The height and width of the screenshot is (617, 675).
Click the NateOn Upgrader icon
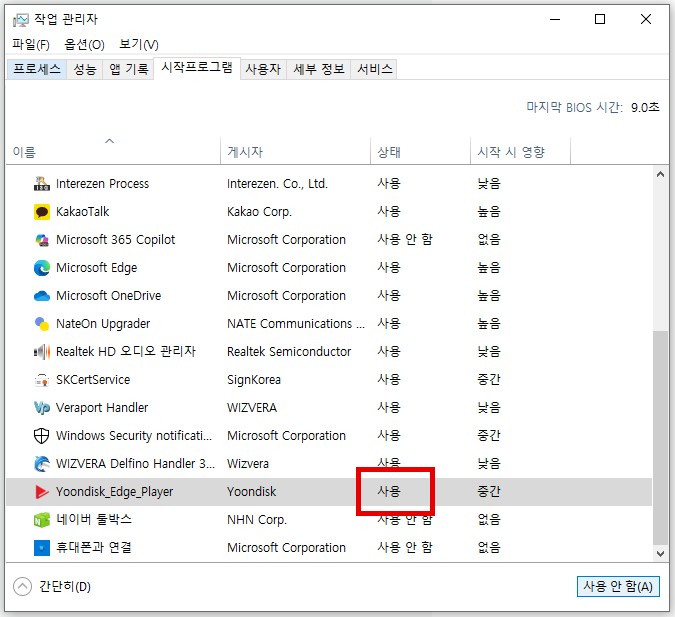42,324
